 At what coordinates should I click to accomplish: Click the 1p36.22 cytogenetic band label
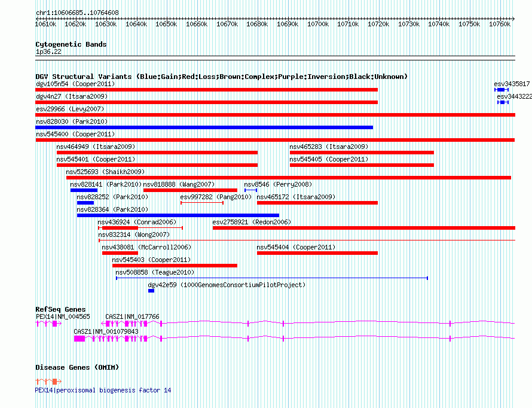coord(48,52)
